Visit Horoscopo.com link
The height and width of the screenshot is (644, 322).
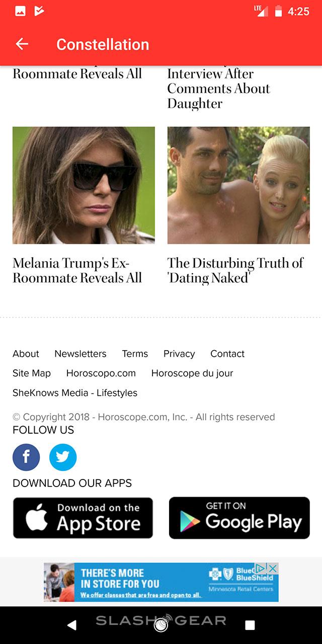pyautogui.click(x=101, y=373)
